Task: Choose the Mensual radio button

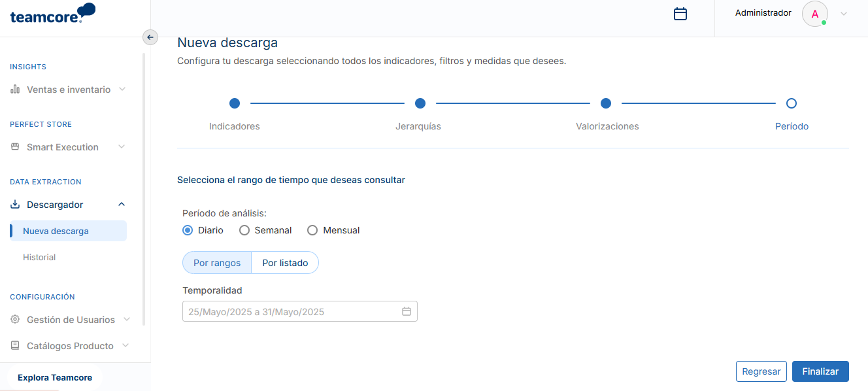Action: [x=312, y=230]
